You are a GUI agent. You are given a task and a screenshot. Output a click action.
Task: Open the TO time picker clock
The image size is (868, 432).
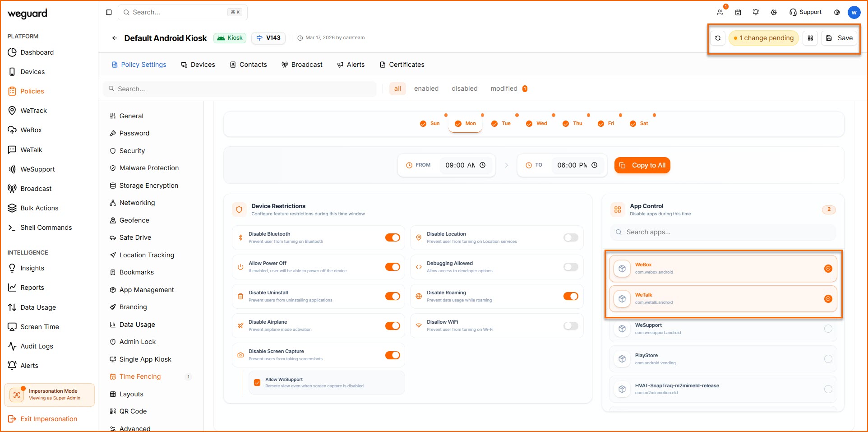(x=594, y=165)
